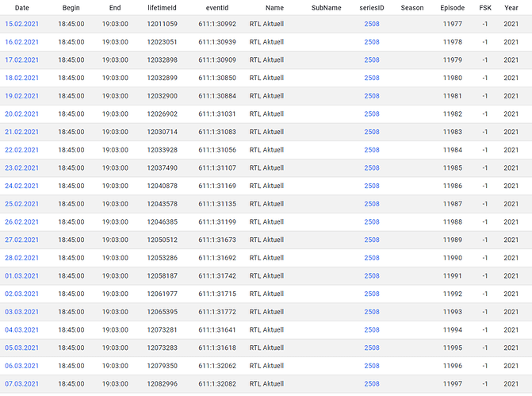The height and width of the screenshot is (396, 532).
Task: Open the 04.03.2021 date link
Action: point(21,330)
